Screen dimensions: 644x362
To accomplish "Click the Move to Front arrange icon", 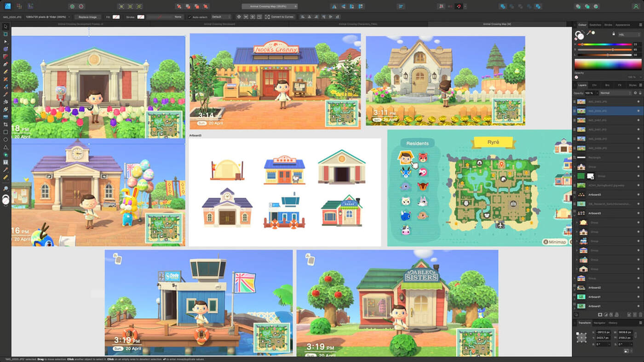I will (x=206, y=6).
